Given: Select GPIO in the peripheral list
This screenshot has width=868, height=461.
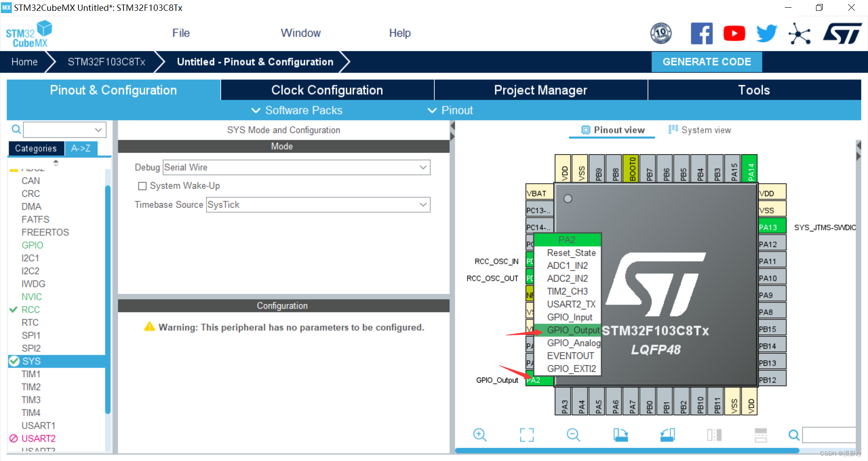Looking at the screenshot, I should pyautogui.click(x=33, y=245).
